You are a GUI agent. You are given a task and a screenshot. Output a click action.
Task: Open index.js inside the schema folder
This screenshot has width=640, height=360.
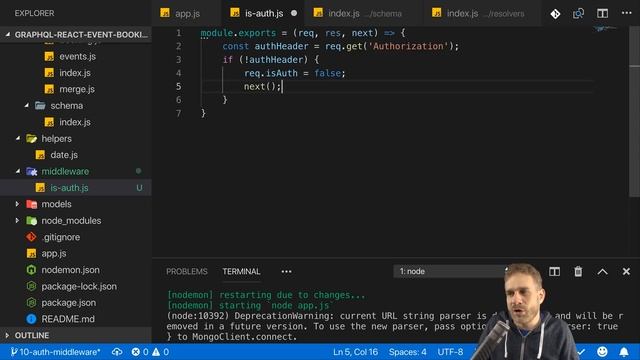coord(75,122)
